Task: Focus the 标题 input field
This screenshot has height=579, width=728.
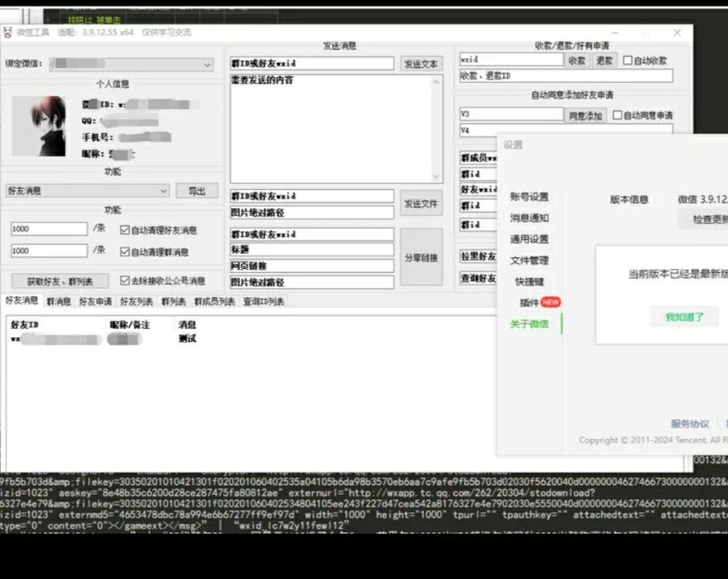Action: (x=312, y=250)
